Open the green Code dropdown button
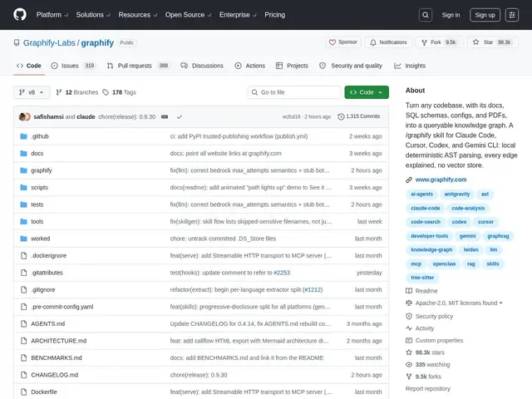 (x=367, y=92)
